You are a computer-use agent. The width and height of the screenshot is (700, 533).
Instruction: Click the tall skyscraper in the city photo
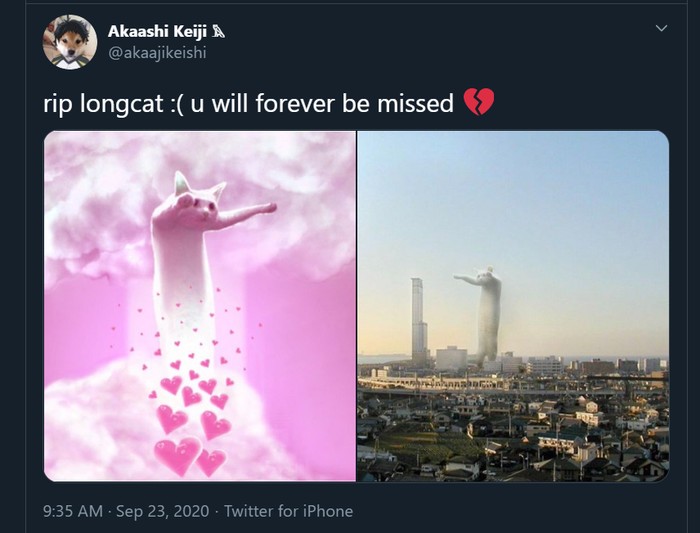click(x=419, y=318)
